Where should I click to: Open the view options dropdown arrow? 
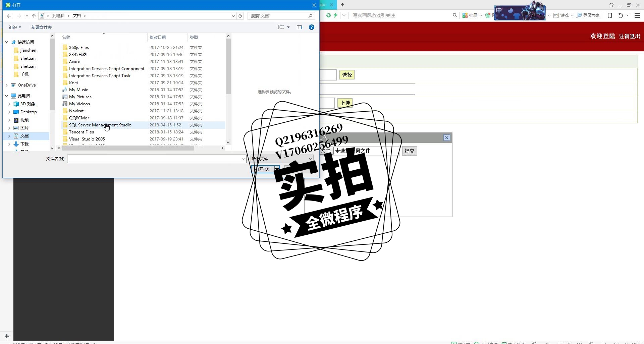point(288,27)
